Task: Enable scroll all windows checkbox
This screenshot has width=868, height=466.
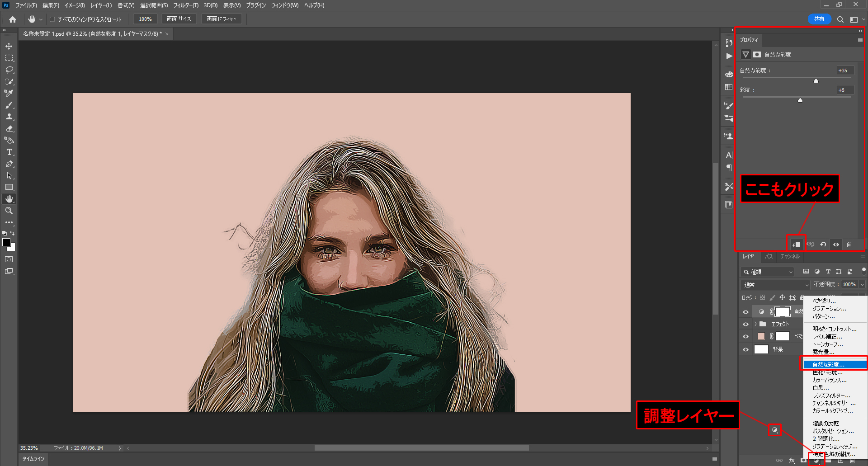Action: point(52,19)
